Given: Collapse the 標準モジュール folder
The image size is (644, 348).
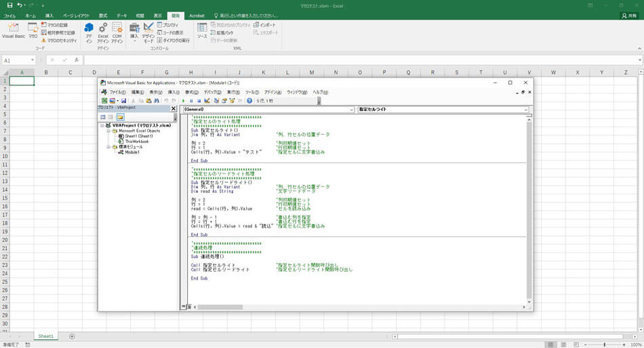Looking at the screenshot, I should click(108, 147).
